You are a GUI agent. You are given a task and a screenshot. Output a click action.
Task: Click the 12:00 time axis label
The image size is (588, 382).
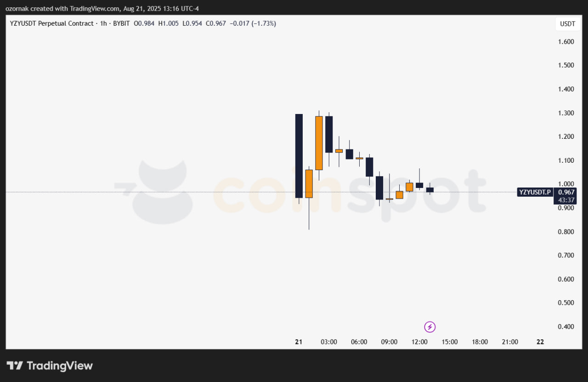[419, 342]
